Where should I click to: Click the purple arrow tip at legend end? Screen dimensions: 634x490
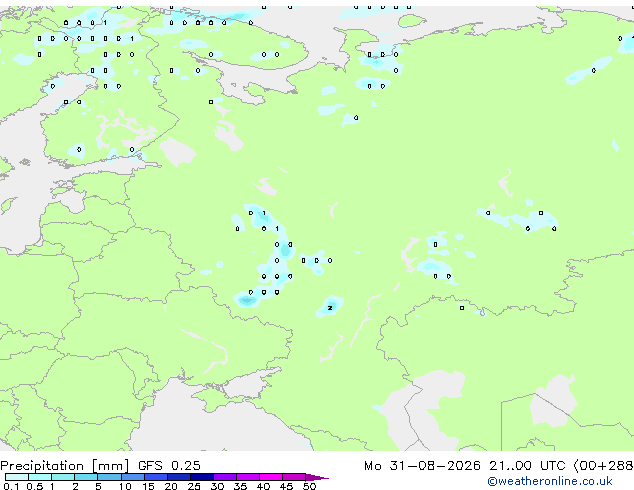(317, 477)
